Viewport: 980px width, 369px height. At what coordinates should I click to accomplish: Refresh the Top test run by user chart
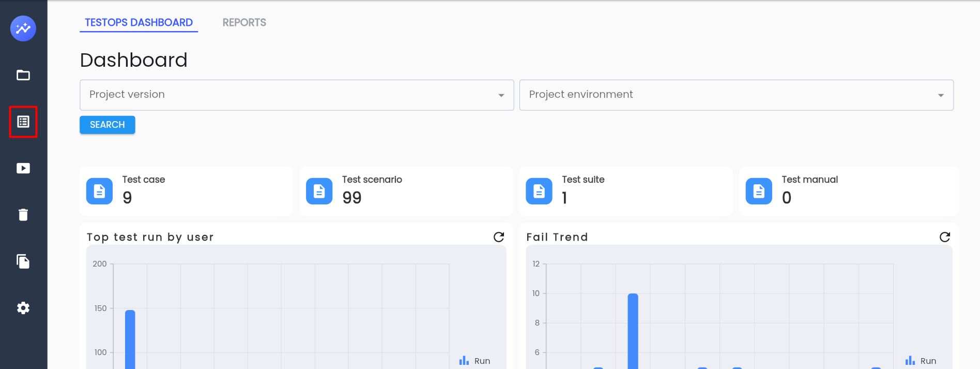pos(499,237)
